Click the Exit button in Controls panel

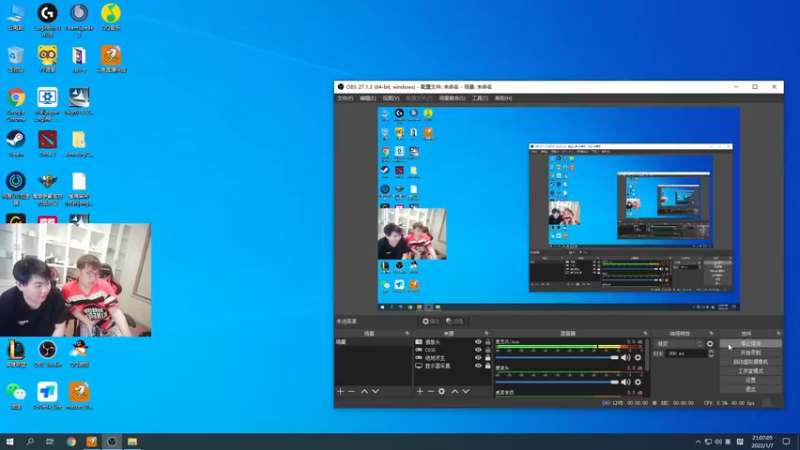[751, 389]
